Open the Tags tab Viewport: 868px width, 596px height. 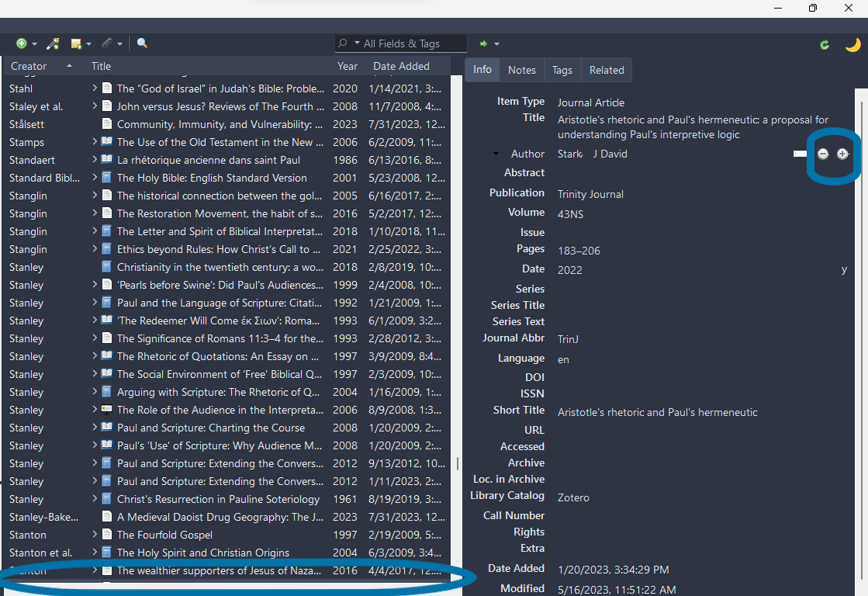pos(562,70)
